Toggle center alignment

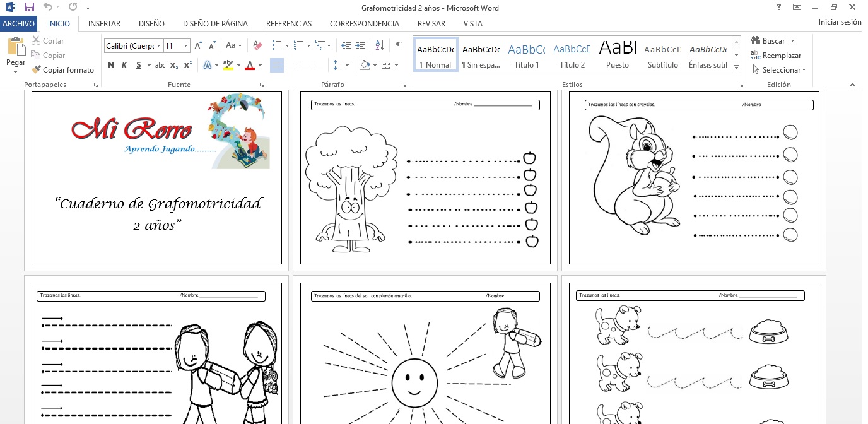click(x=291, y=65)
